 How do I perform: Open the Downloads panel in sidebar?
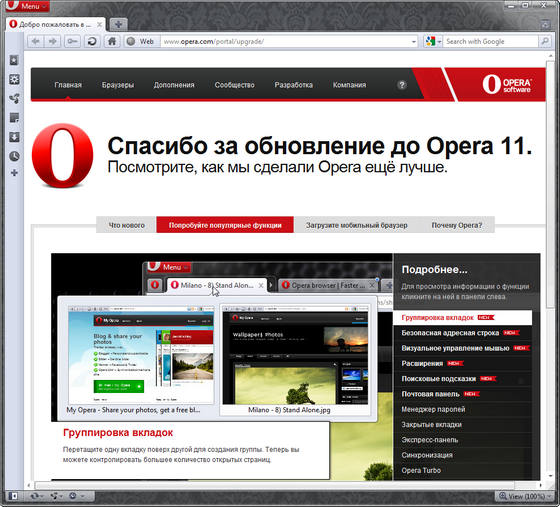coord(14,137)
